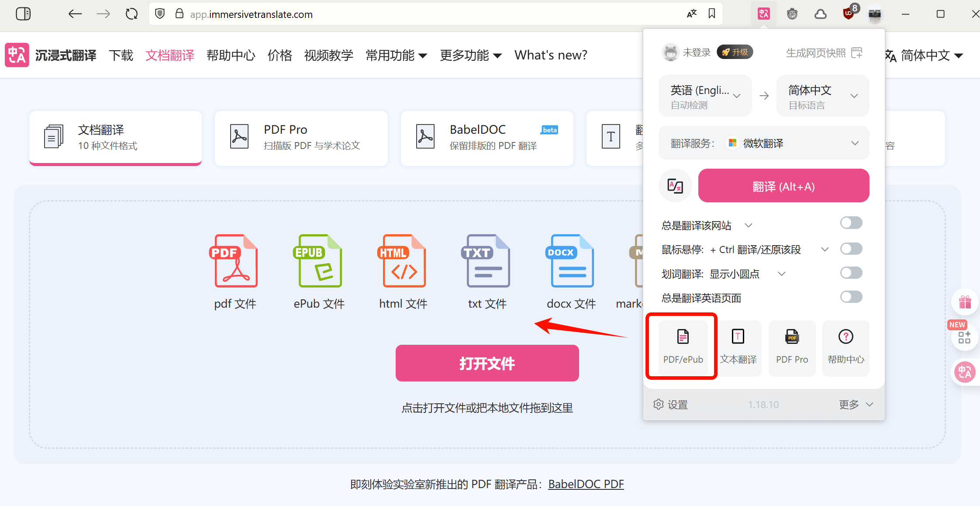
Task: Click 翻译 (Alt+A) button
Action: pyautogui.click(x=783, y=186)
